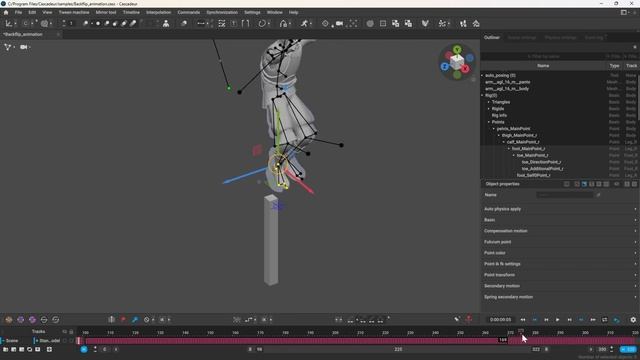The height and width of the screenshot is (360, 640).
Task: Click the outliner filter by name field
Action: 543,56
